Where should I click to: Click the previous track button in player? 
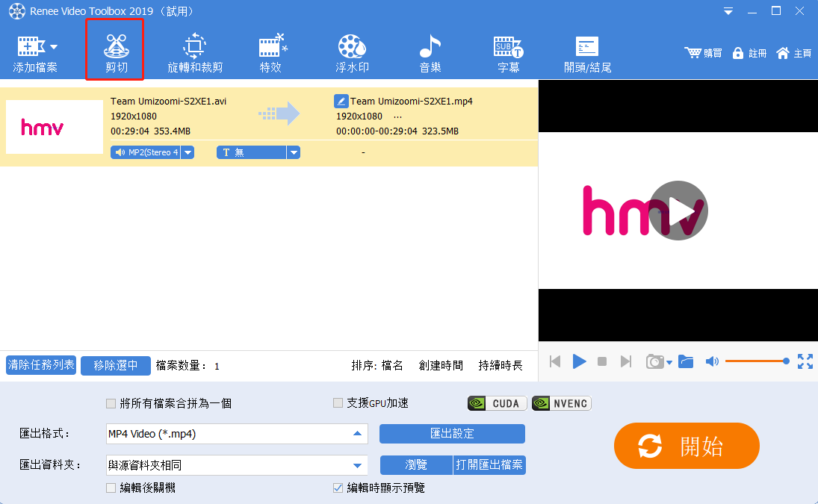click(x=555, y=361)
